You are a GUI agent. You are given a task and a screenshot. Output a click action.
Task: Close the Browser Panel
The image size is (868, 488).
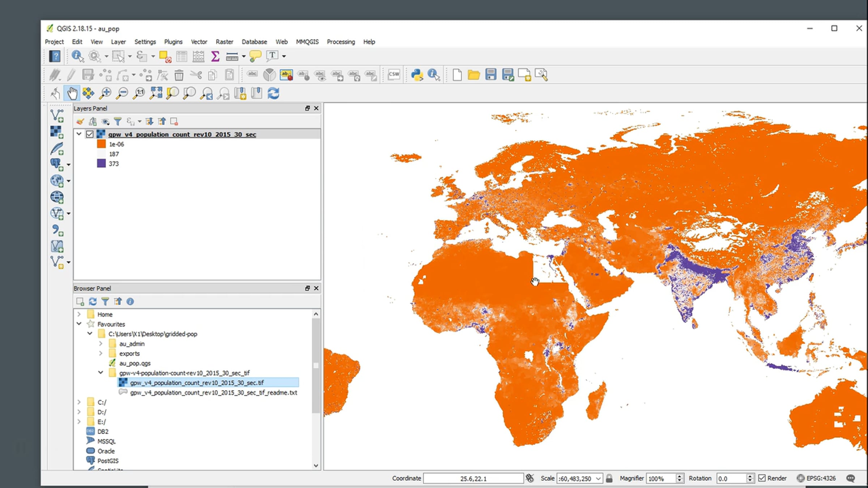coord(316,288)
